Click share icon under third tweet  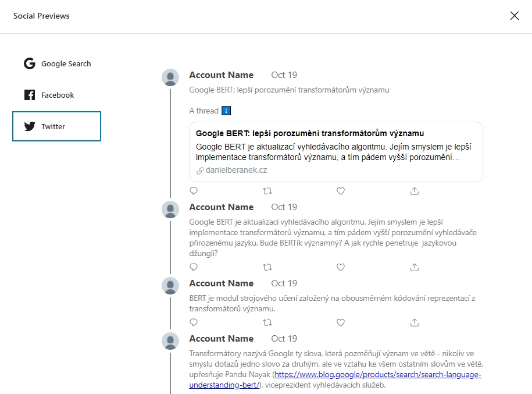pyautogui.click(x=415, y=322)
